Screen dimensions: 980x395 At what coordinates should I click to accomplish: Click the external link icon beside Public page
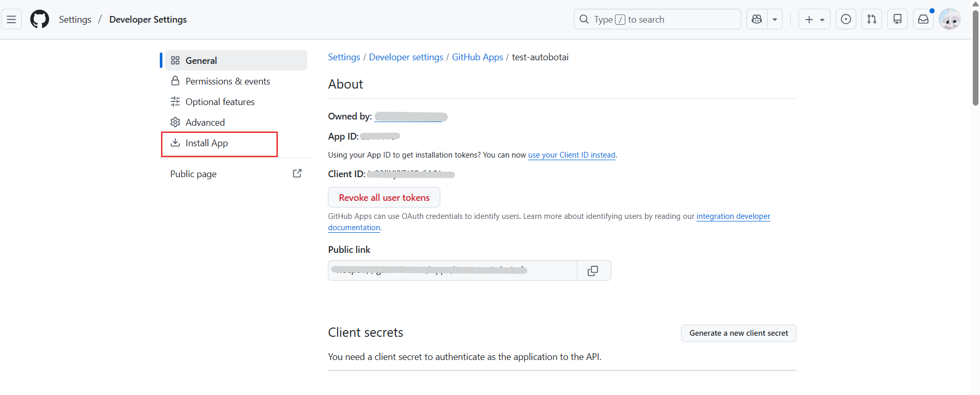point(297,174)
